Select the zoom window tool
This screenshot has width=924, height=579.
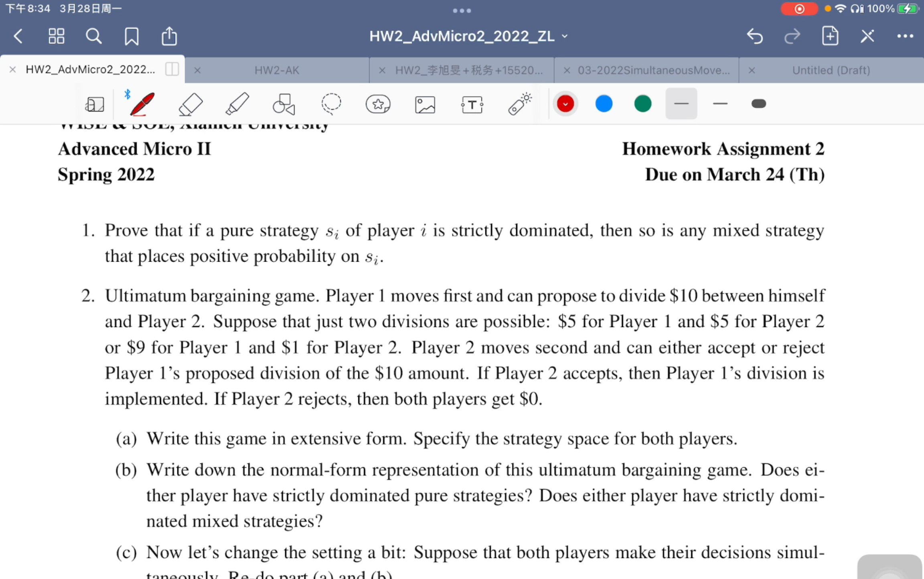[x=95, y=104]
